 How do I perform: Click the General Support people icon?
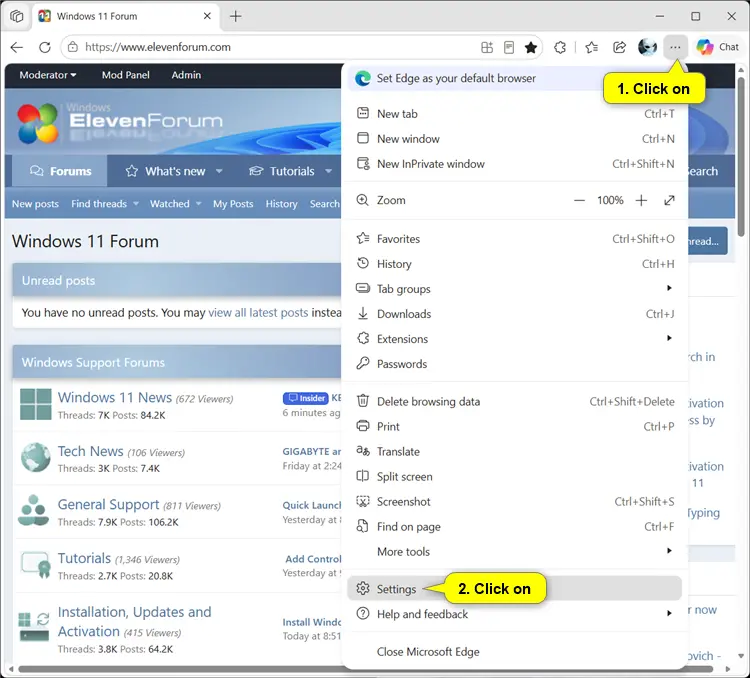pyautogui.click(x=33, y=511)
